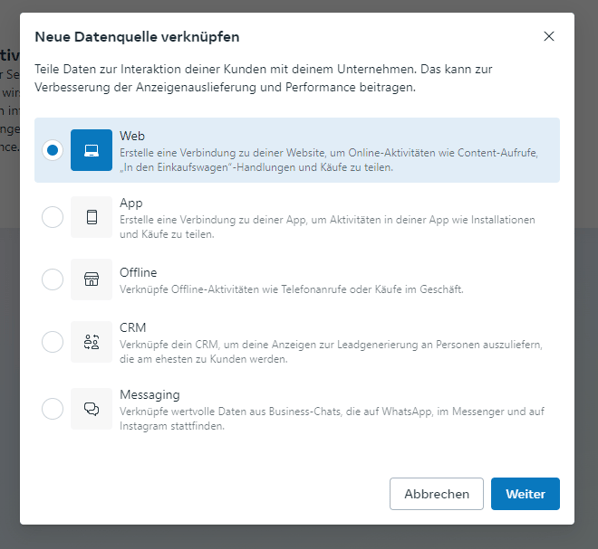
Task: Click the intro text starting Teile Daten
Action: 263,78
